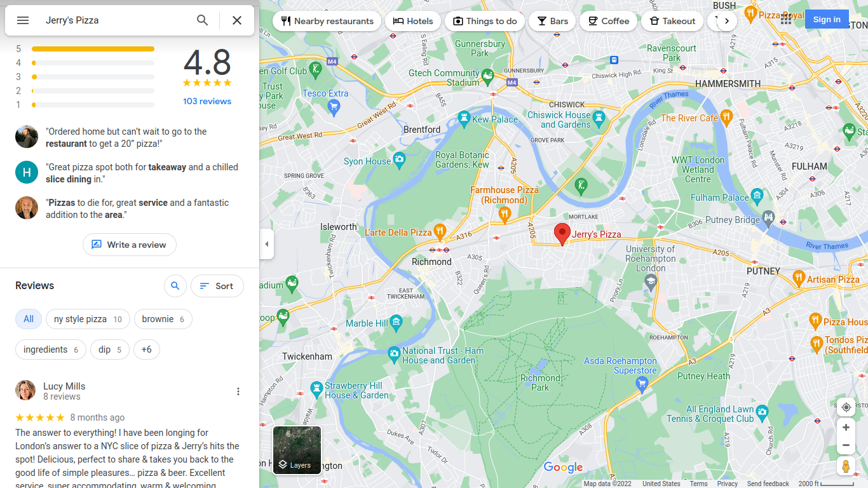Select Nearby restaurants chip
The width and height of the screenshot is (868, 488).
coord(327,21)
